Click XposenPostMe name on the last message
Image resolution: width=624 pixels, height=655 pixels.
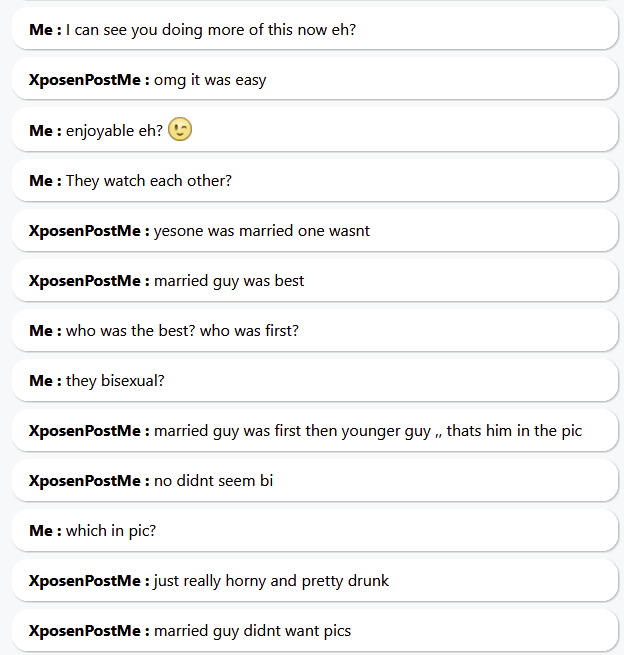(87, 631)
